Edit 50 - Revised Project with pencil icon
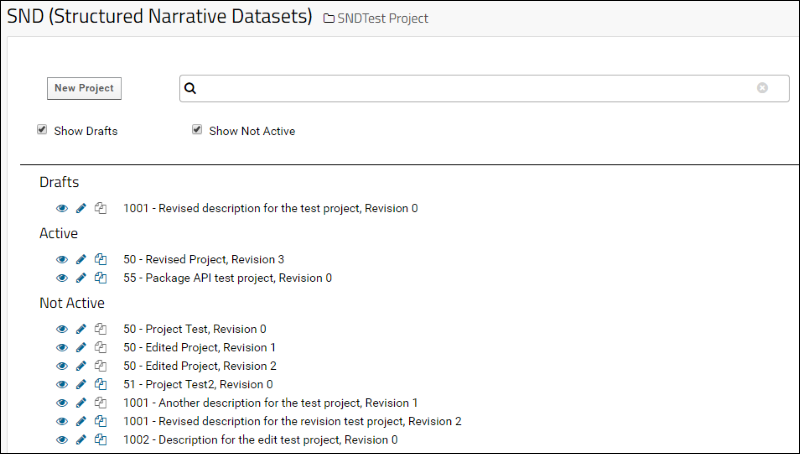 pos(81,259)
